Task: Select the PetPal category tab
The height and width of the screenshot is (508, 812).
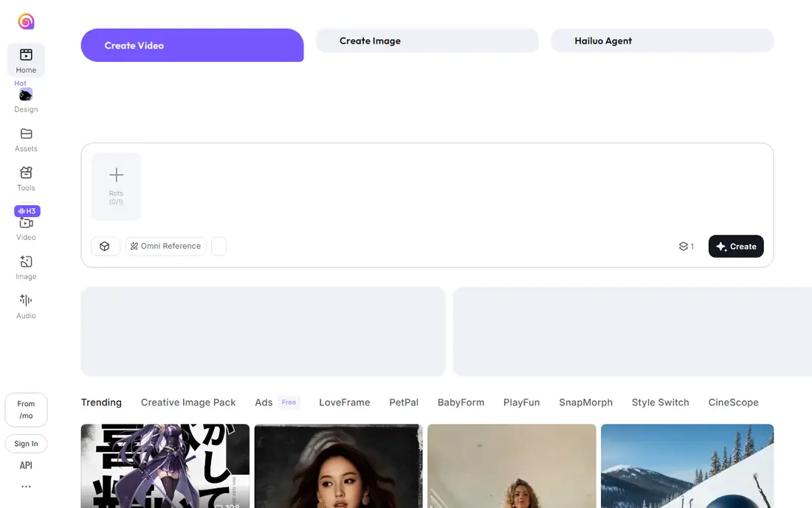Action: (404, 402)
